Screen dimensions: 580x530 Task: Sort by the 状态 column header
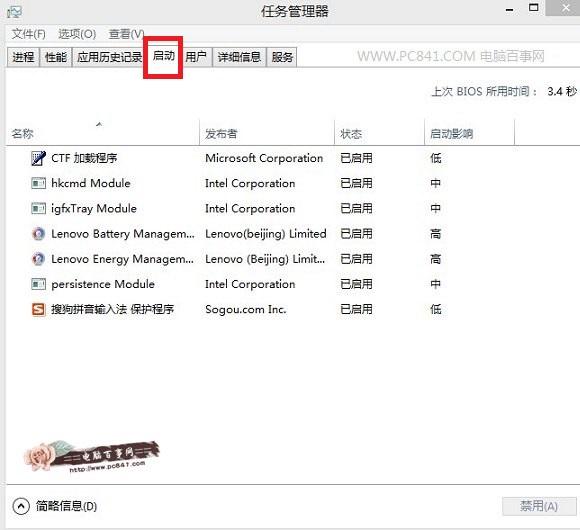click(x=379, y=134)
